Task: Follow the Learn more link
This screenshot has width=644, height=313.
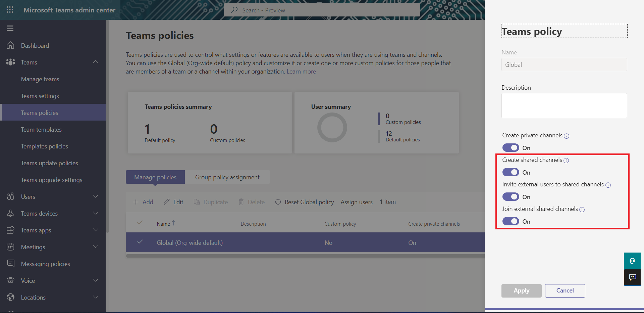Action: coord(301,72)
